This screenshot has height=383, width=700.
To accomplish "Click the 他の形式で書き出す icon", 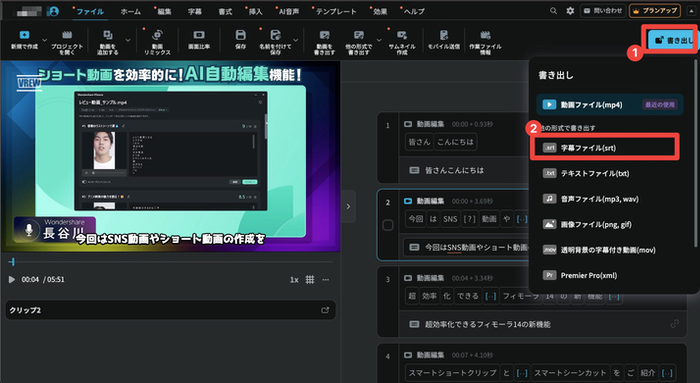I will coord(359,35).
